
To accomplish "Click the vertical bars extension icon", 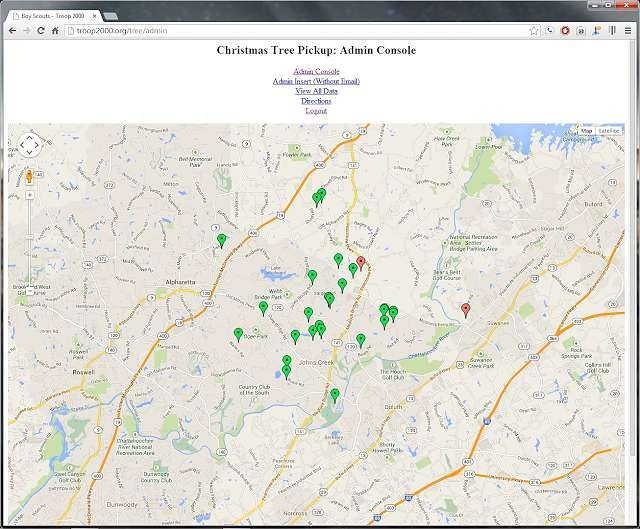I will pyautogui.click(x=612, y=31).
